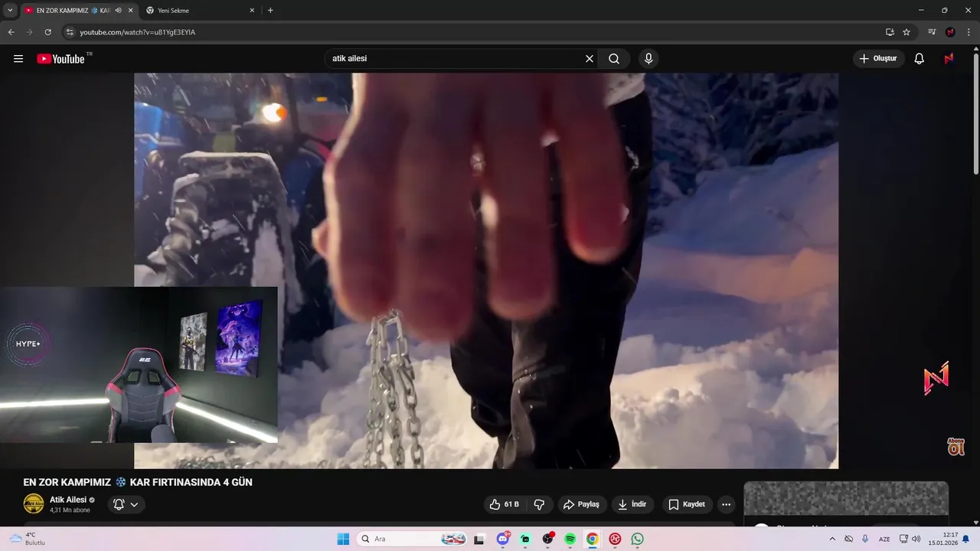Viewport: 980px width, 551px height.
Task: Bookmark this page with star icon
Action: 906,32
